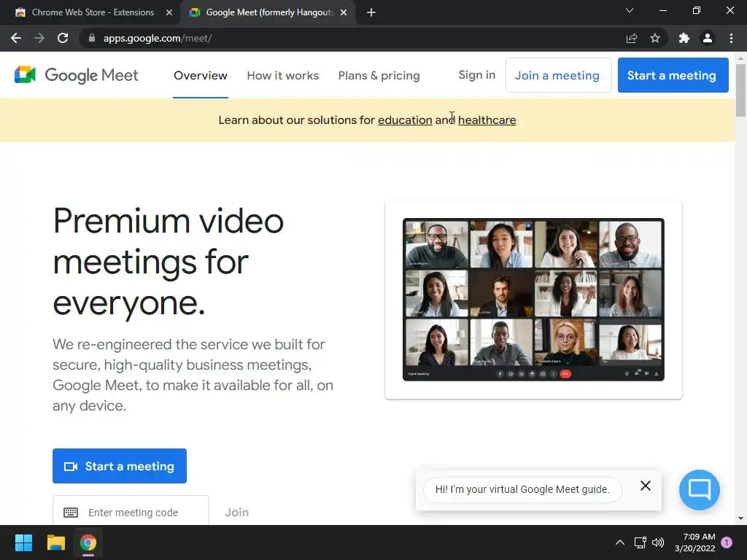
Task: Open the healthcare solutions link
Action: (x=487, y=120)
